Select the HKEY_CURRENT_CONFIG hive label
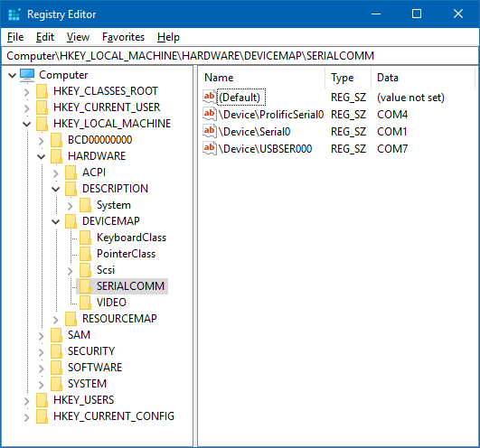 (114, 416)
